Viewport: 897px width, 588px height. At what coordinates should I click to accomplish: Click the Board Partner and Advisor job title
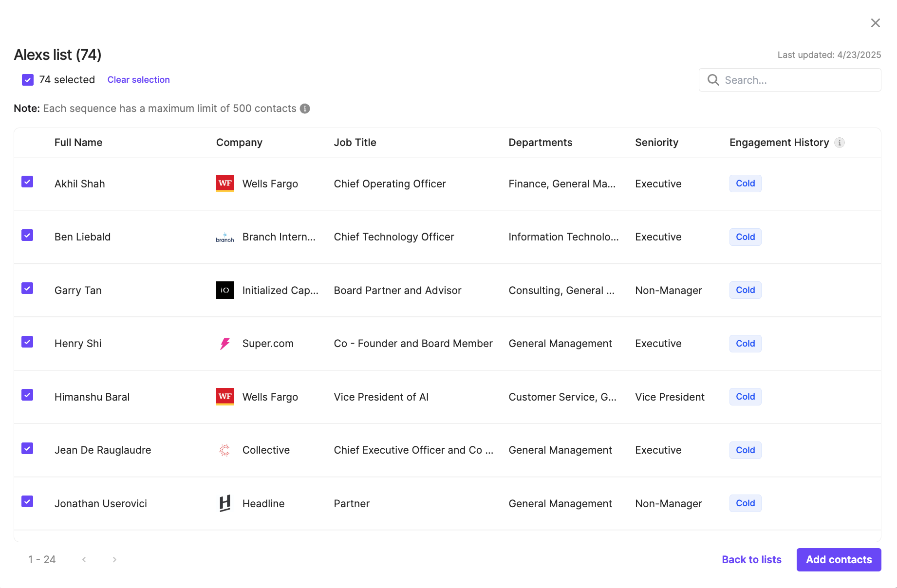[397, 291]
